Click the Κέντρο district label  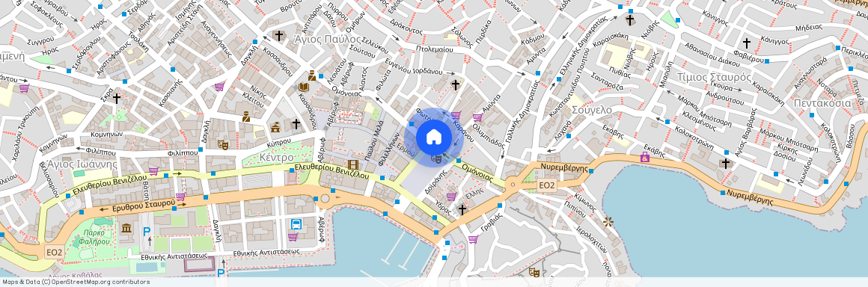[276, 158]
